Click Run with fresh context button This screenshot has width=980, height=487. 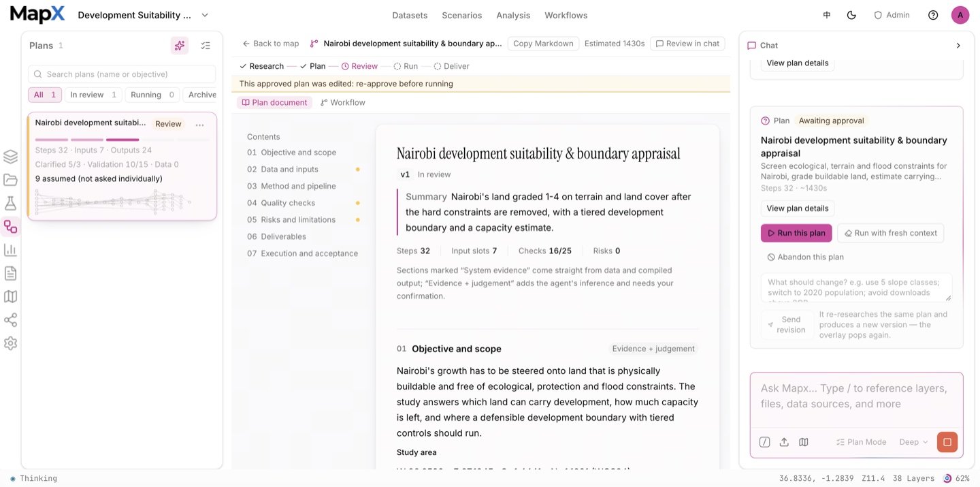(x=890, y=233)
